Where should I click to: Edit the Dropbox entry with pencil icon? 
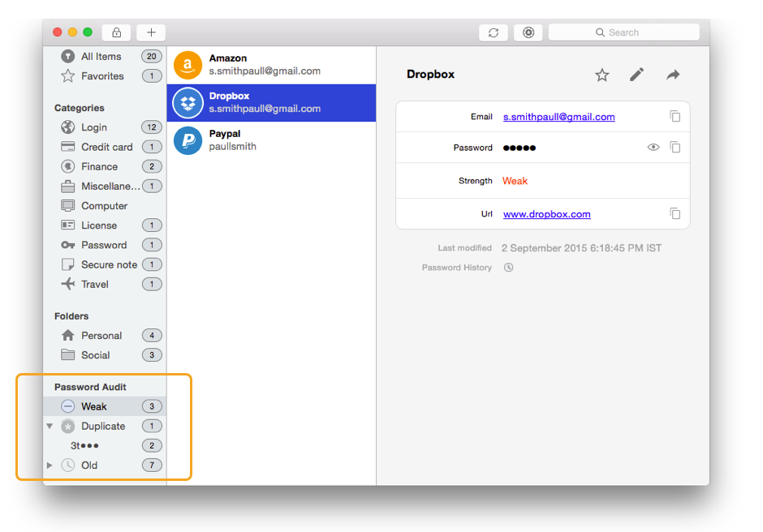(637, 75)
